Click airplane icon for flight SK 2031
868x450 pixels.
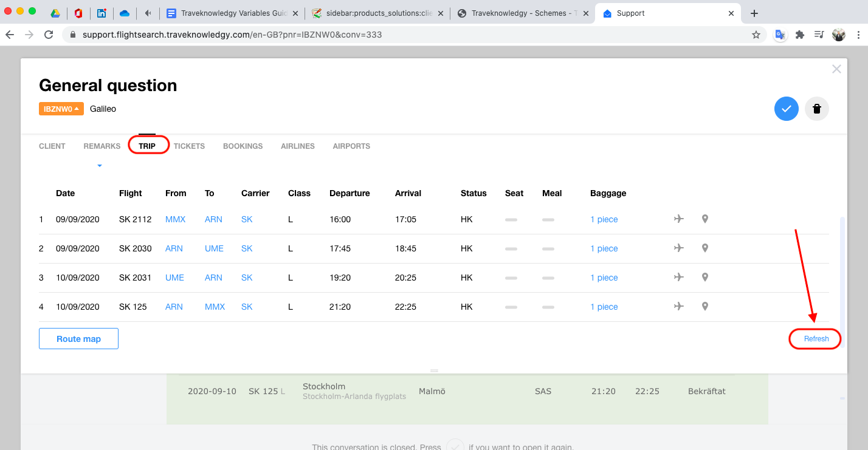[x=679, y=277]
